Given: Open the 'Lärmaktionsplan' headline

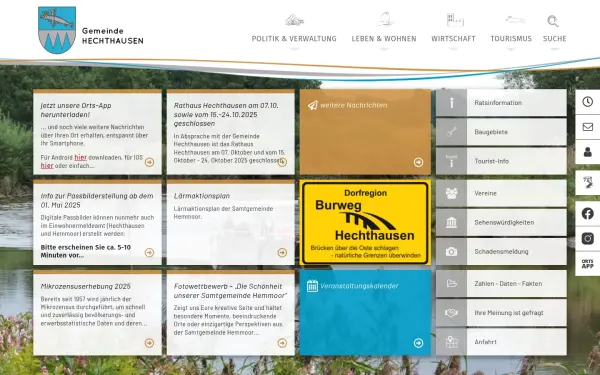Looking at the screenshot, I should tap(202, 196).
